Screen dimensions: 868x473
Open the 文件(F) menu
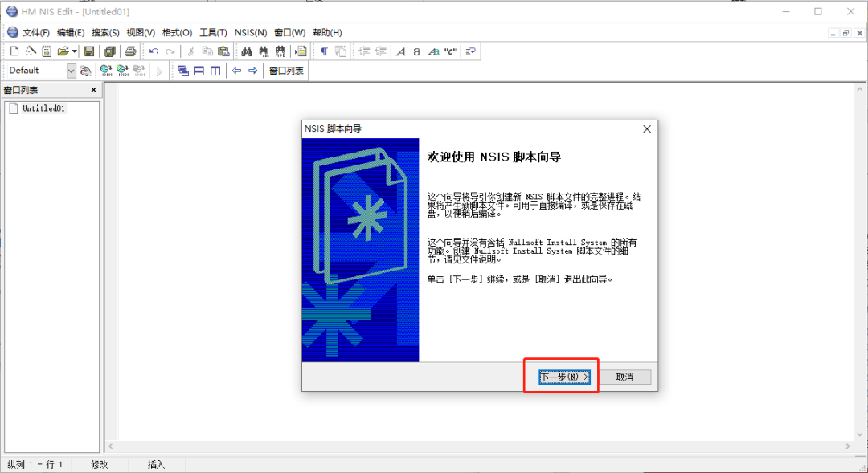tap(36, 32)
